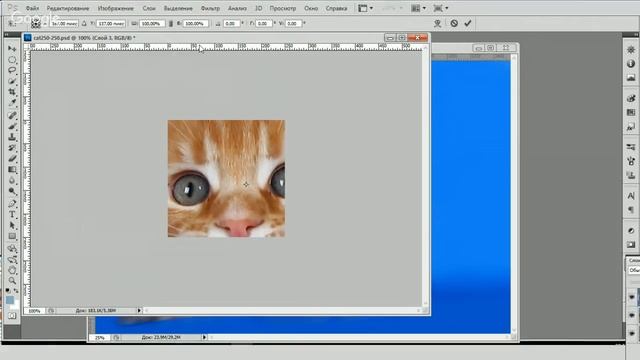Select the Path Selection tool
This screenshot has width=640, height=360.
pos(12,225)
